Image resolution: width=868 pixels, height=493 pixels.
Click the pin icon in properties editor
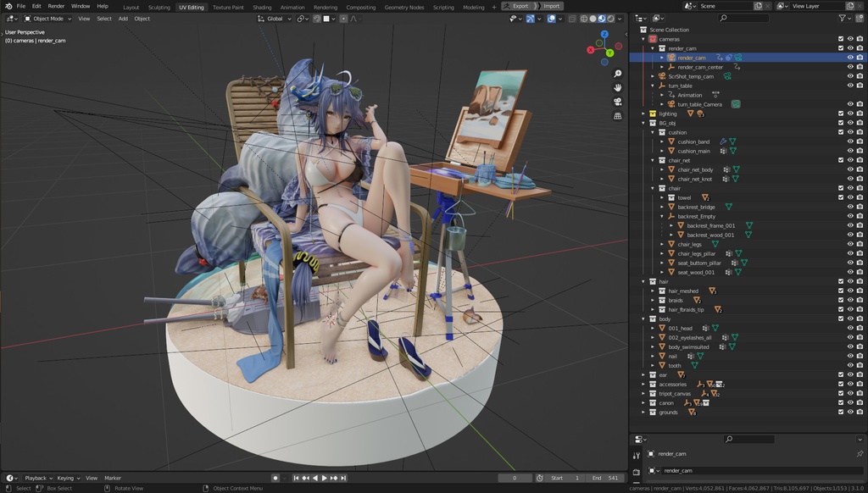click(860, 454)
